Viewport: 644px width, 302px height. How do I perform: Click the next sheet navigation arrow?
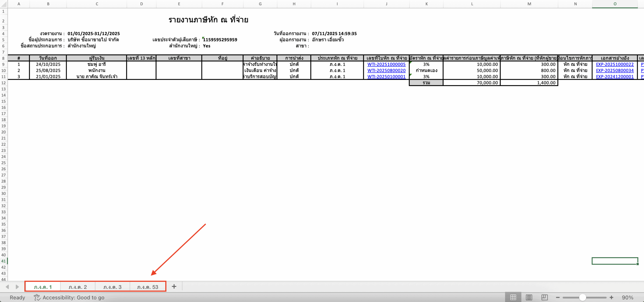(17, 286)
